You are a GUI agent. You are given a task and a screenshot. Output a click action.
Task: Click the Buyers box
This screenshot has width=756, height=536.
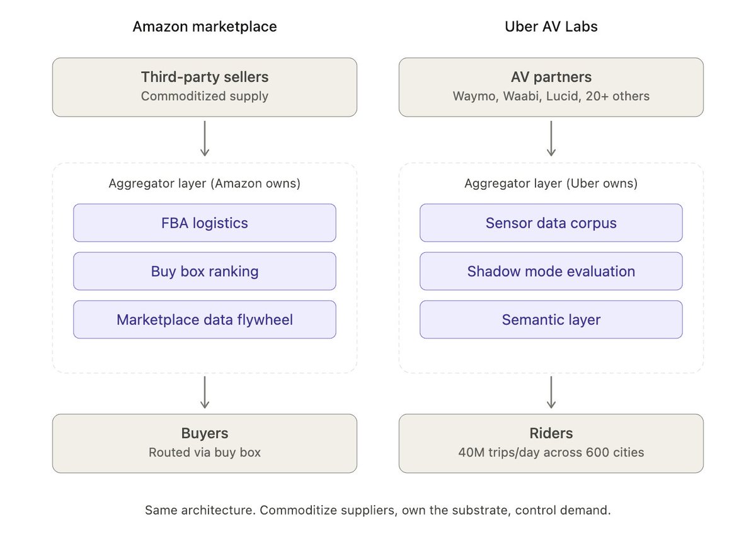(205, 443)
